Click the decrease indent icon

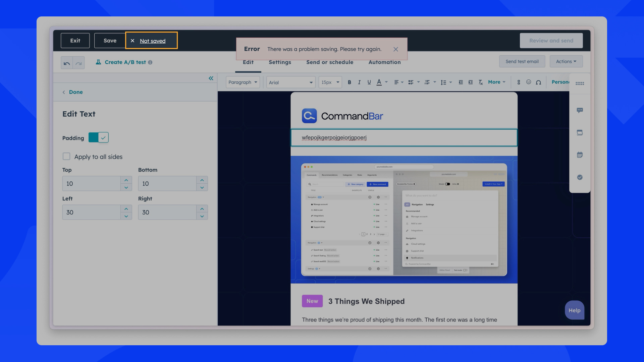click(461, 82)
